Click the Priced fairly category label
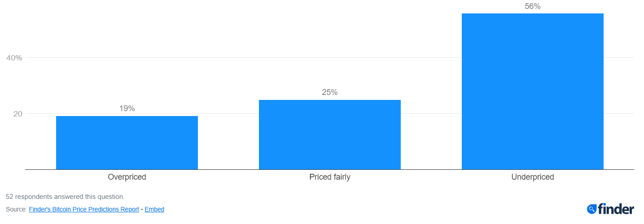This screenshot has width=644, height=224. pos(330,177)
